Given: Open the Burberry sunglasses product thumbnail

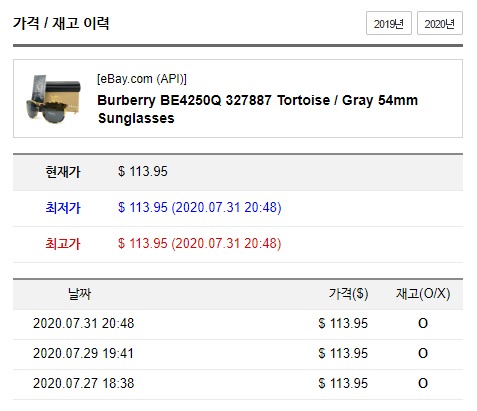Looking at the screenshot, I should pos(53,99).
